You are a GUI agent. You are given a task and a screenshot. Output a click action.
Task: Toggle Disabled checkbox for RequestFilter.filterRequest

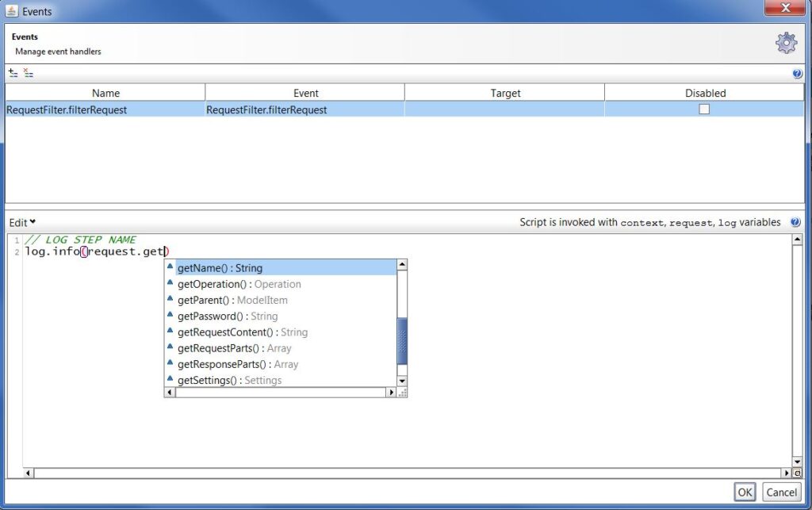tap(704, 109)
